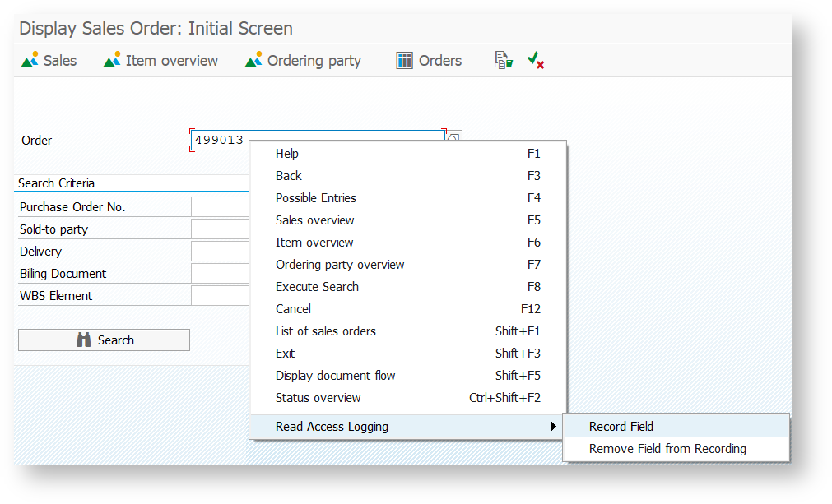Select Possible Entries menu item
This screenshot has width=832, height=504.
coord(407,198)
